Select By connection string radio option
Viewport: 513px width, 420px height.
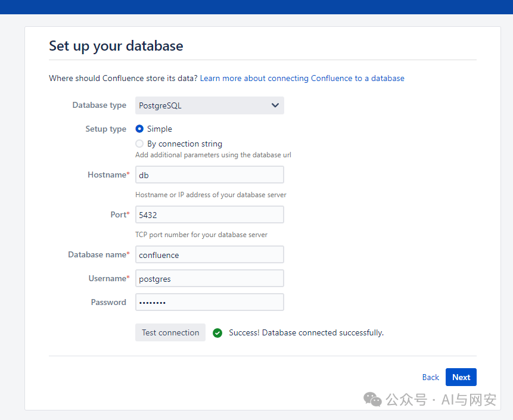[x=139, y=144]
